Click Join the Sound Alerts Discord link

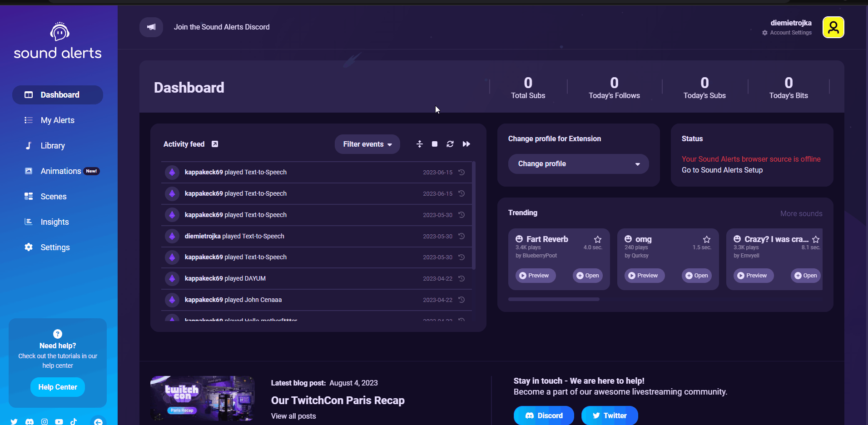(222, 27)
